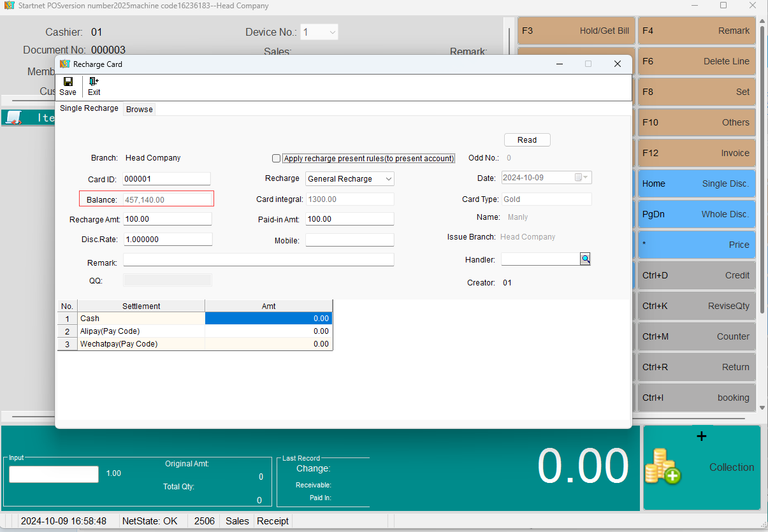Click the PgDn Whole Disc. button
This screenshot has height=532, width=768.
tap(697, 214)
